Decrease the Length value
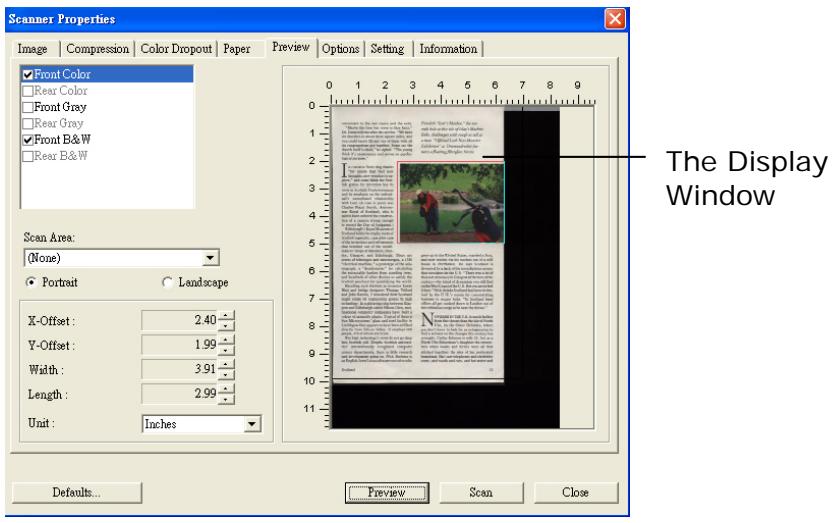Screen dimensions: 834x523 tap(227, 399)
